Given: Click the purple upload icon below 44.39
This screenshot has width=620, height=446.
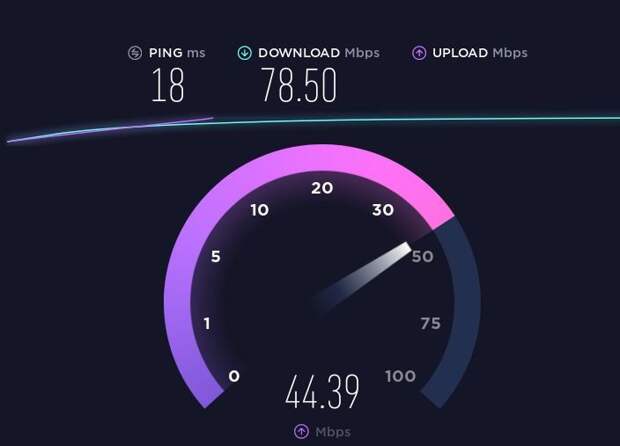Looking at the screenshot, I should pyautogui.click(x=302, y=431).
